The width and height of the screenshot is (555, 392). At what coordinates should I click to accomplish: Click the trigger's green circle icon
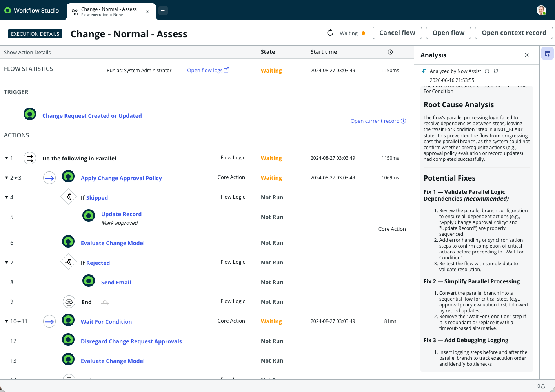30,114
